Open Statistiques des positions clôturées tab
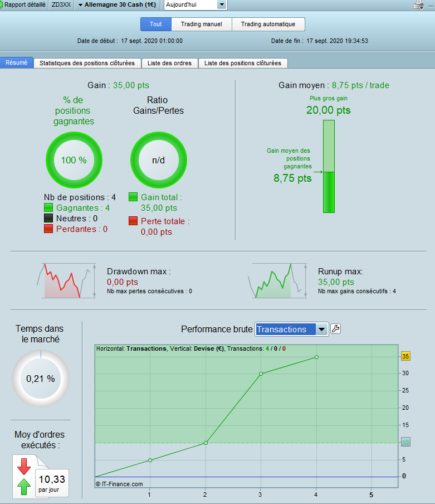The height and width of the screenshot is (504, 435). tap(87, 63)
